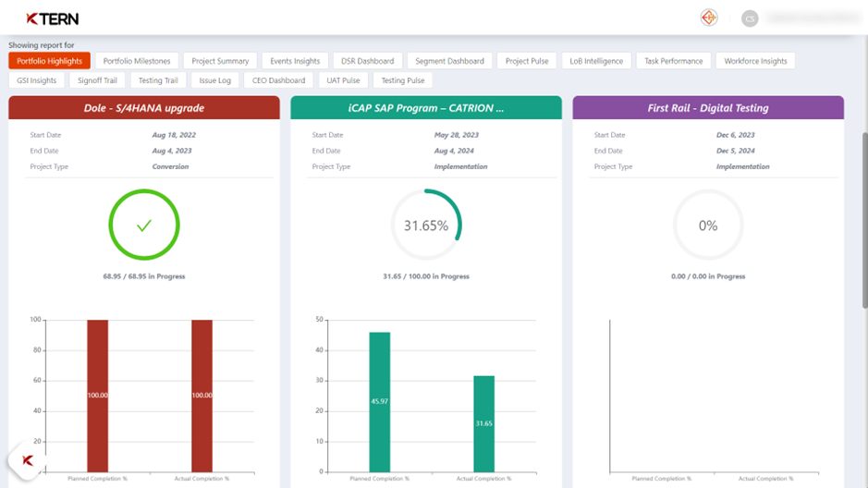The image size is (868, 488).
Task: Open First Rail - Digital Testing project header
Action: coord(708,108)
